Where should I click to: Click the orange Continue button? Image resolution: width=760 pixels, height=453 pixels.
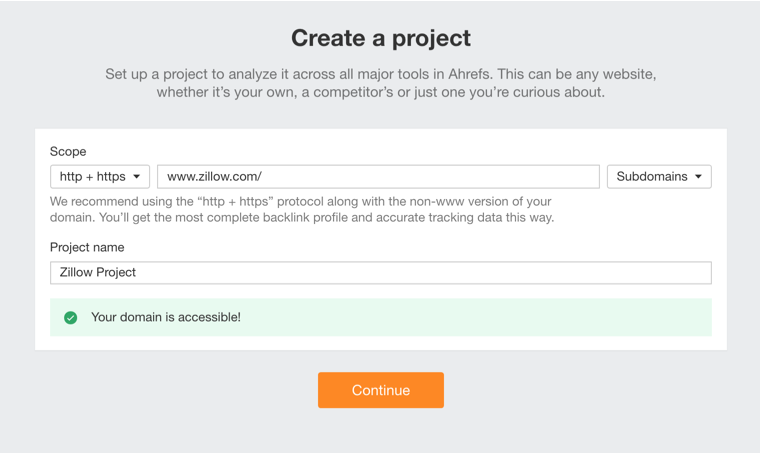(380, 390)
